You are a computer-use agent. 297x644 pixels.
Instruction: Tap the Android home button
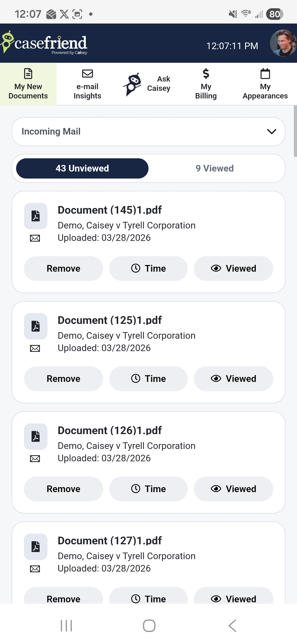click(149, 626)
